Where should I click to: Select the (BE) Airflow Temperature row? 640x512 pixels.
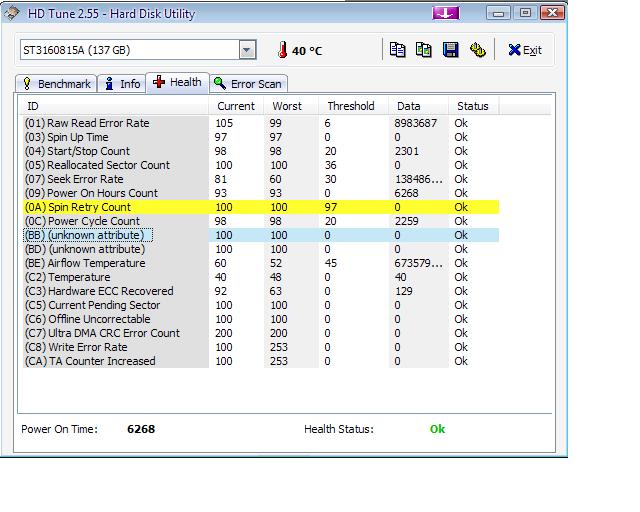(x=261, y=263)
